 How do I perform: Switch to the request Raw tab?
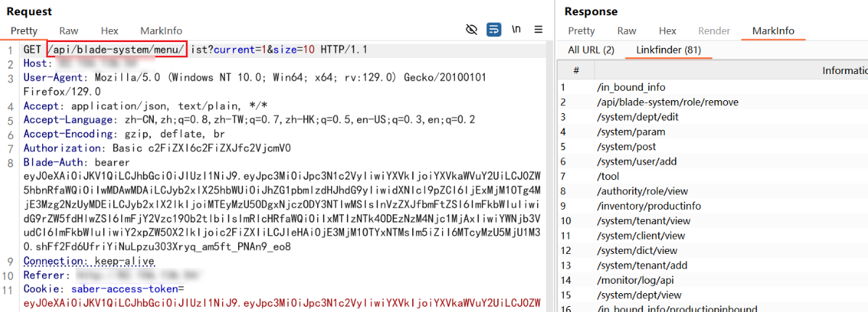(69, 31)
